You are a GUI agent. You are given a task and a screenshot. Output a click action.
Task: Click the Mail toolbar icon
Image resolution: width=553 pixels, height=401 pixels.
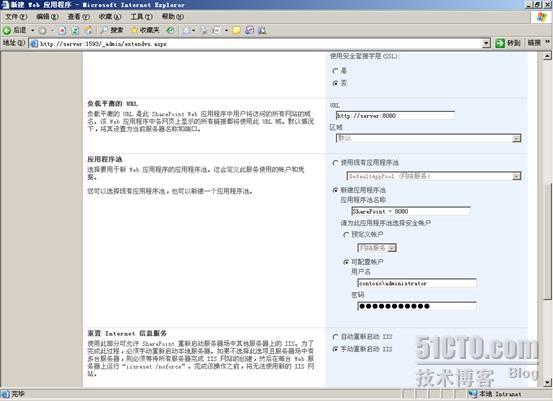click(x=187, y=31)
